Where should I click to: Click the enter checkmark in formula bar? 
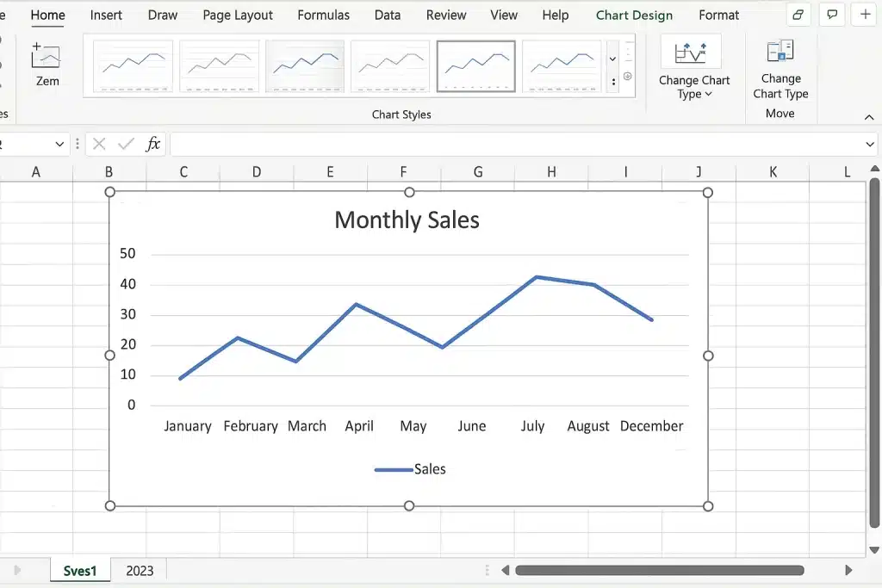tap(126, 144)
